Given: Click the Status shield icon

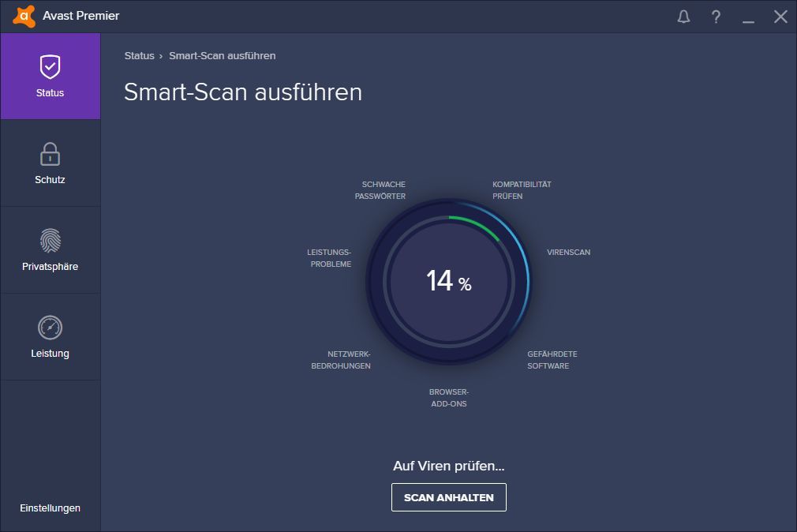Looking at the screenshot, I should (x=50, y=67).
